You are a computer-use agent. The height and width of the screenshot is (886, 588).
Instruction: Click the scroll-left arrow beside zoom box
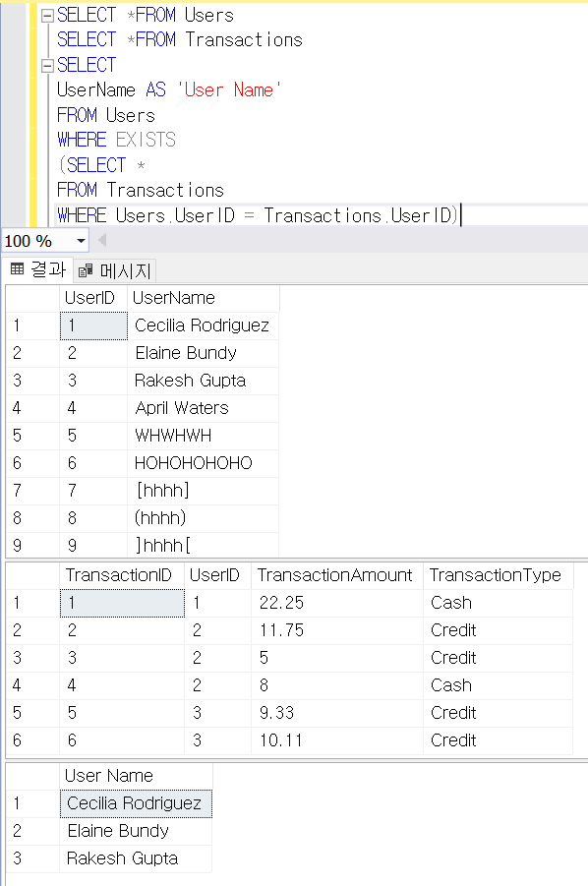coord(102,241)
